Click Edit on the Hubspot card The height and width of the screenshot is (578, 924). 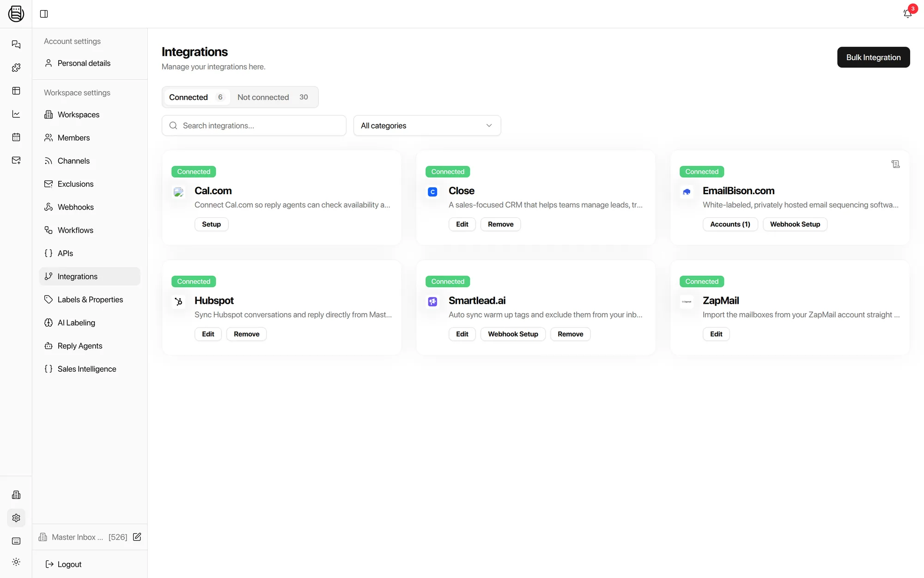208,334
